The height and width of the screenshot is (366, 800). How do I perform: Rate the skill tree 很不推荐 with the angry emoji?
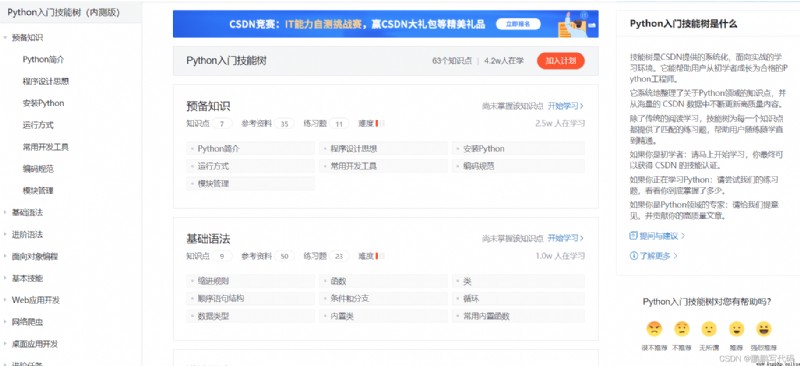(654, 329)
